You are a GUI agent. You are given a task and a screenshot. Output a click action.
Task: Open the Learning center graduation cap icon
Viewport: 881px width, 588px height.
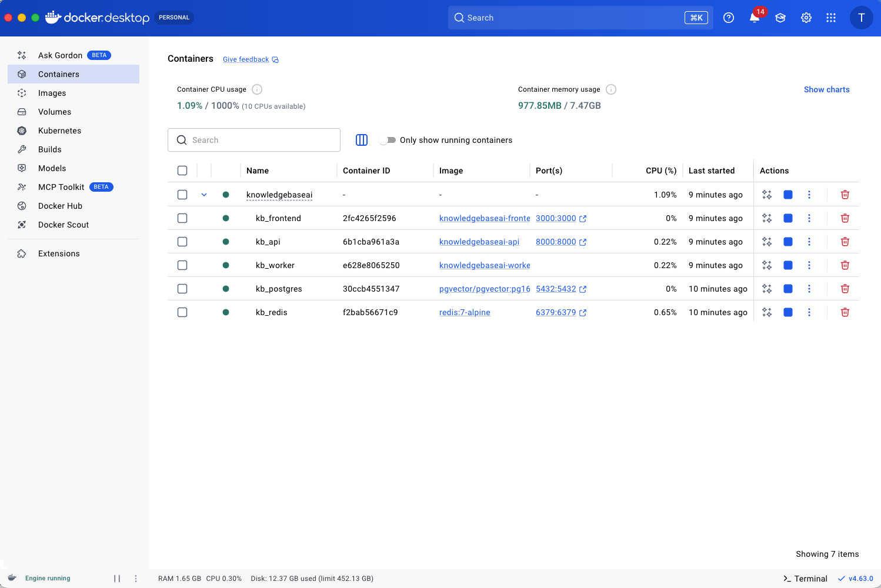tap(780, 18)
